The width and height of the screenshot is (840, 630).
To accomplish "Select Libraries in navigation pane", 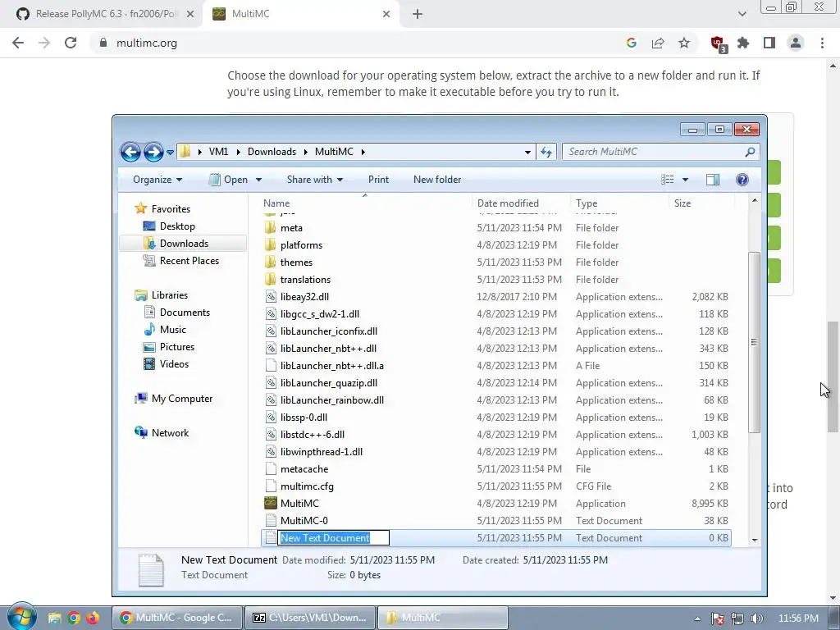I will coord(169,295).
